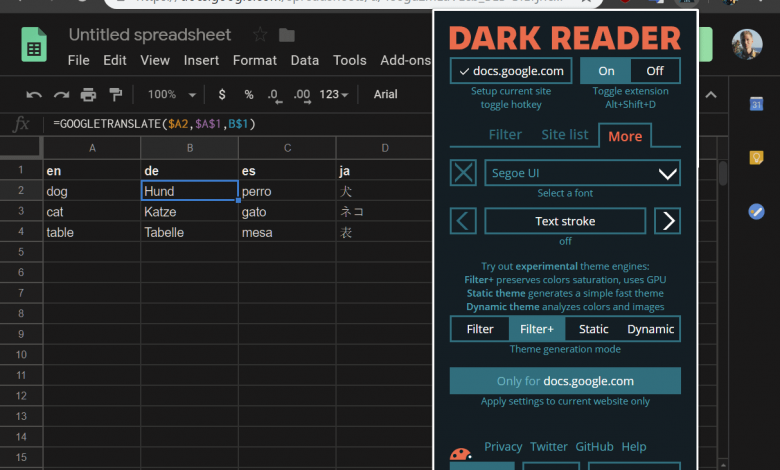The height and width of the screenshot is (470, 780).
Task: Open the Insert menu
Action: pyautogui.click(x=201, y=60)
